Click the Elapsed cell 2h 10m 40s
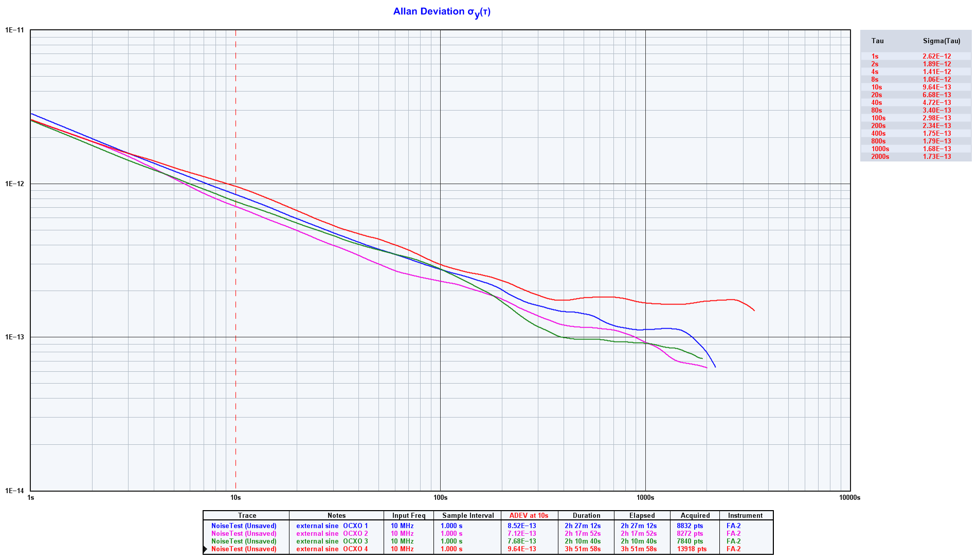Screen dimensions: 978x560 pyautogui.click(x=639, y=541)
